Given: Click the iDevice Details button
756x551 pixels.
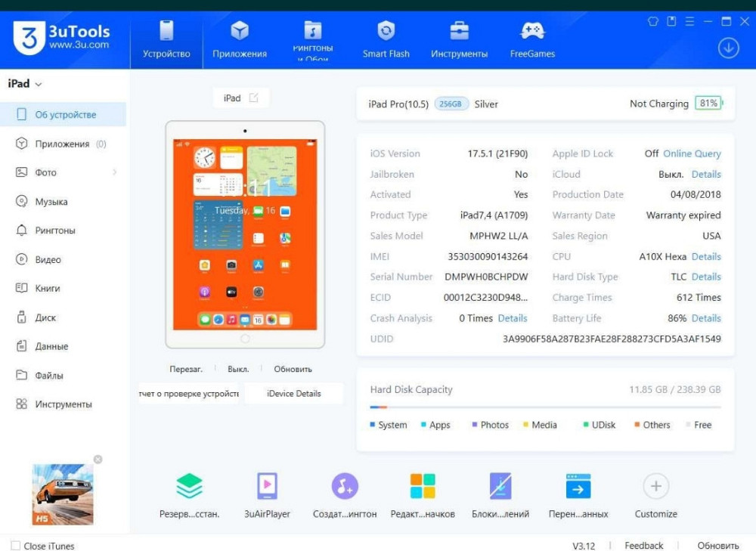Looking at the screenshot, I should 293,393.
